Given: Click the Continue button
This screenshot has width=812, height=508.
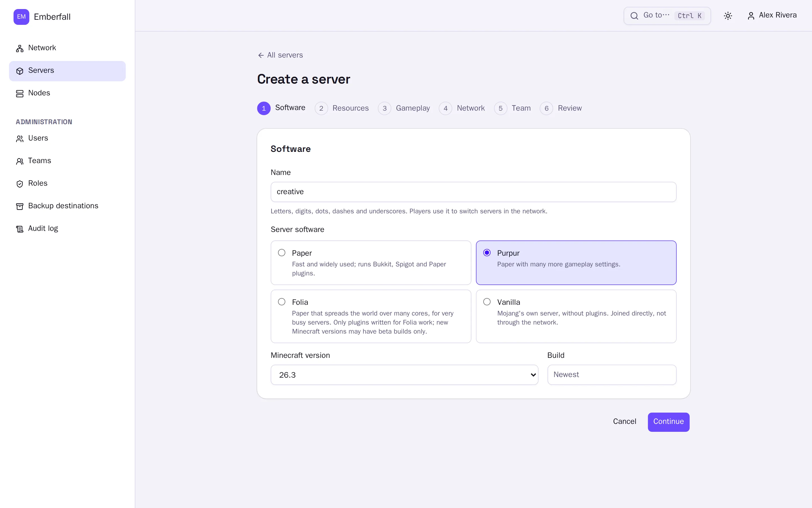Looking at the screenshot, I should [668, 422].
